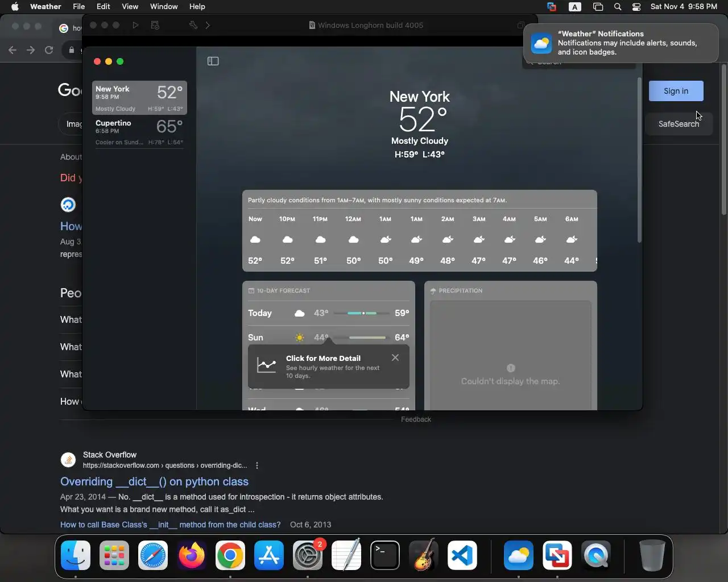Screen dimensions: 728x582
Task: Open System Settings from the Dock
Action: [x=308, y=555]
